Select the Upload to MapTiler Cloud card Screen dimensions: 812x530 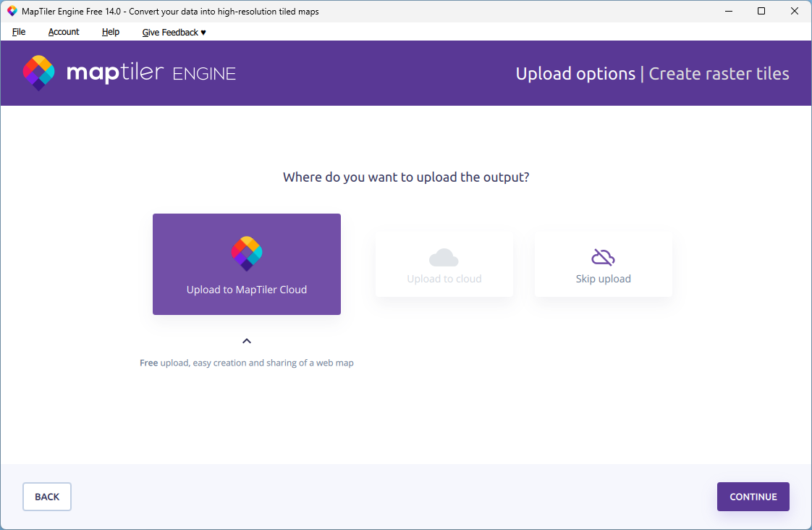[247, 264]
